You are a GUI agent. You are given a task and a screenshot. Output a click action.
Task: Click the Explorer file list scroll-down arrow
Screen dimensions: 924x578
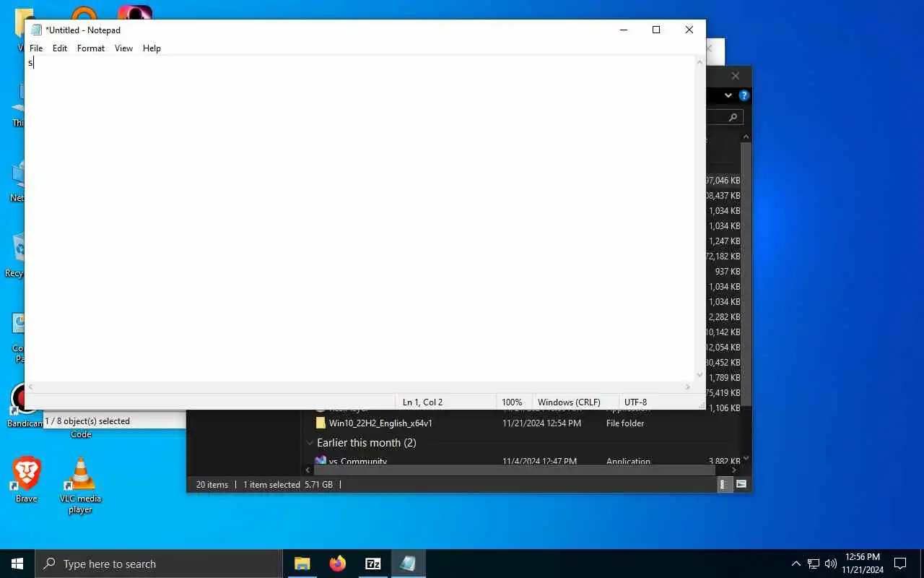746,458
